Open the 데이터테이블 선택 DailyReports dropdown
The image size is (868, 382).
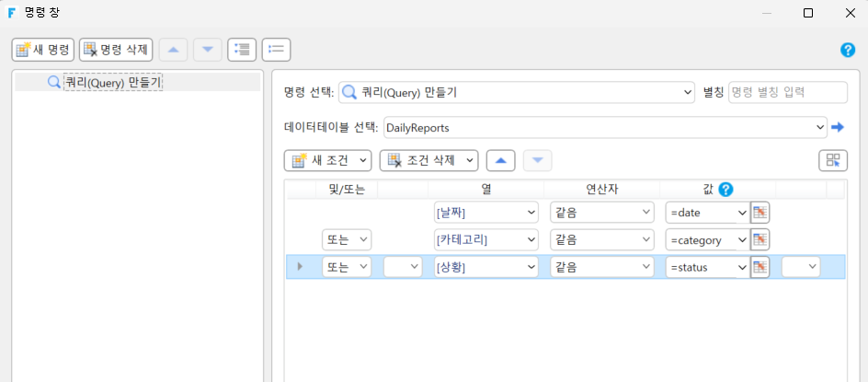click(605, 128)
